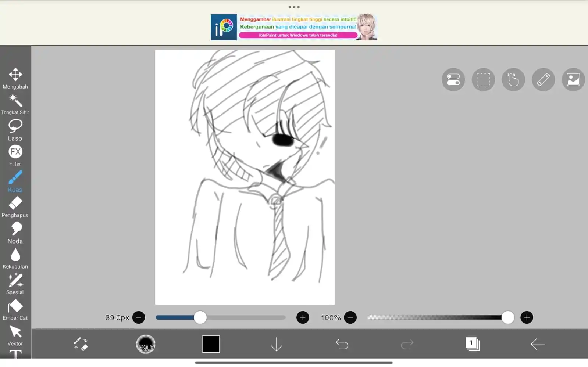Tap the three dots at top
The height and width of the screenshot is (367, 588).
294,7
